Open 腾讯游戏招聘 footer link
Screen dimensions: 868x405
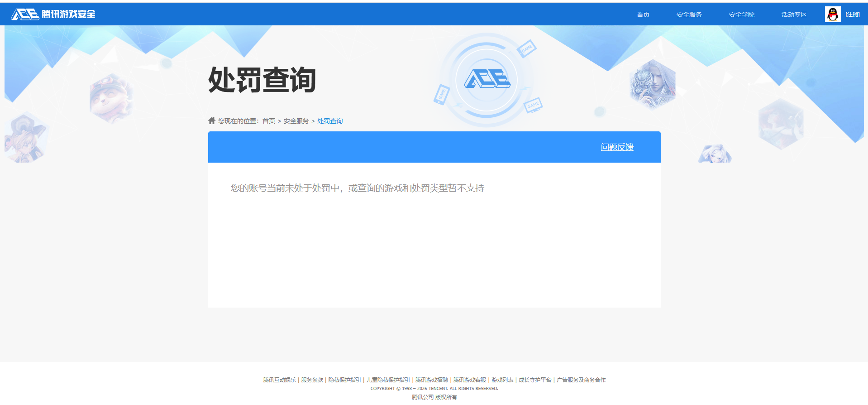pos(432,380)
